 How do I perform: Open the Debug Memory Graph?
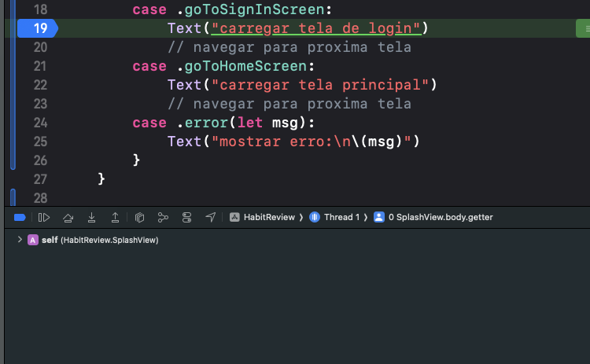(x=163, y=217)
